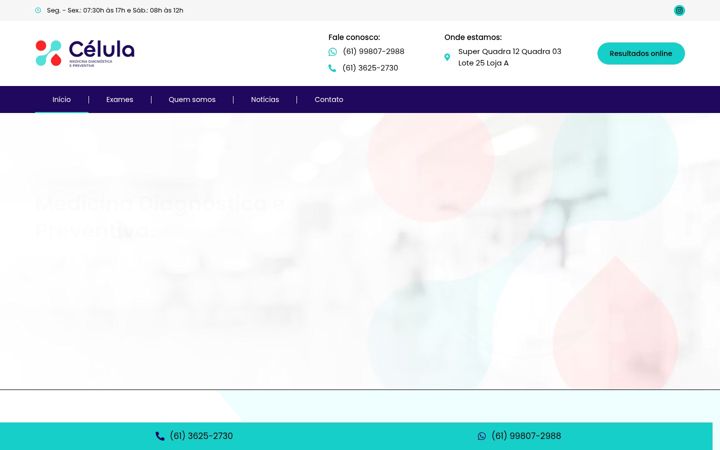The image size is (720, 450).
Task: Open WhatsApp (61) 99807-2988 from bottom bar
Action: (x=526, y=436)
